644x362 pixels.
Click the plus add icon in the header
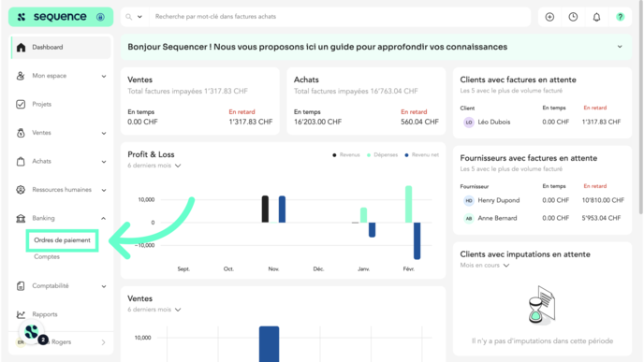(x=549, y=17)
